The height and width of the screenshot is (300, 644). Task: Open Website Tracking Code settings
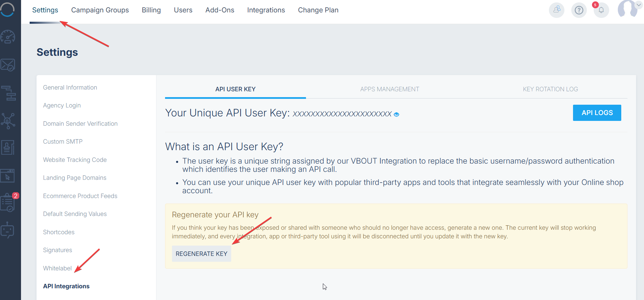pos(75,160)
